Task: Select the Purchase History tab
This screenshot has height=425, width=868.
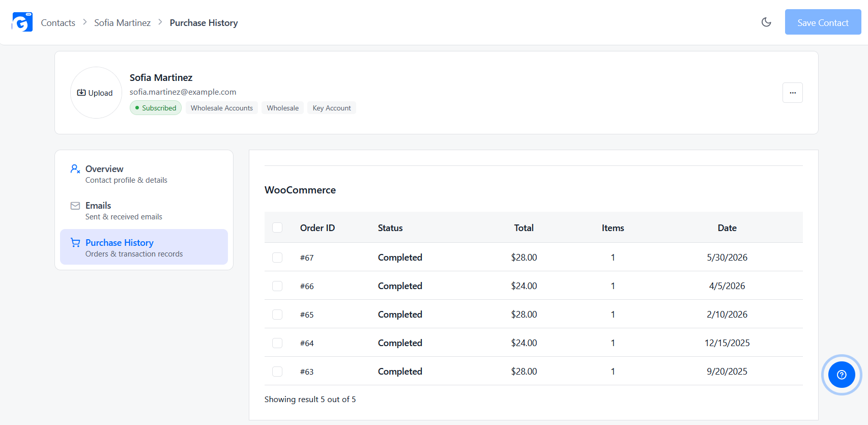Action: 144,247
